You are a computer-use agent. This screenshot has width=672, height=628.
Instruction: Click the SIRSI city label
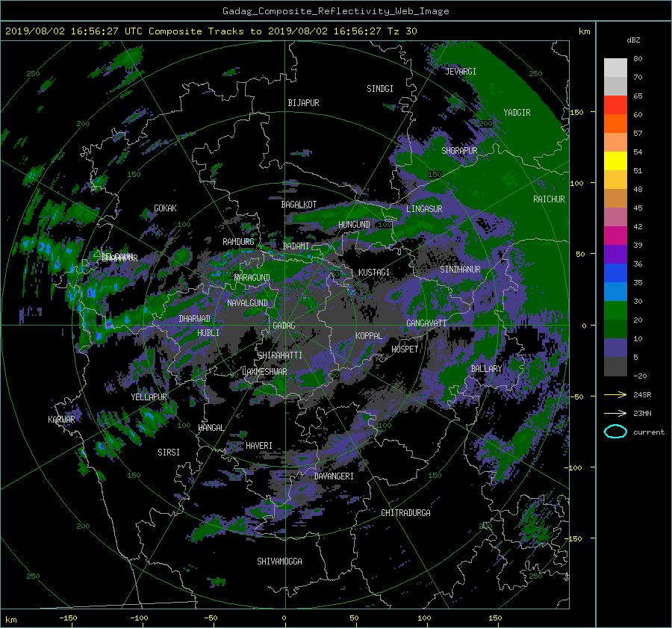(x=169, y=453)
